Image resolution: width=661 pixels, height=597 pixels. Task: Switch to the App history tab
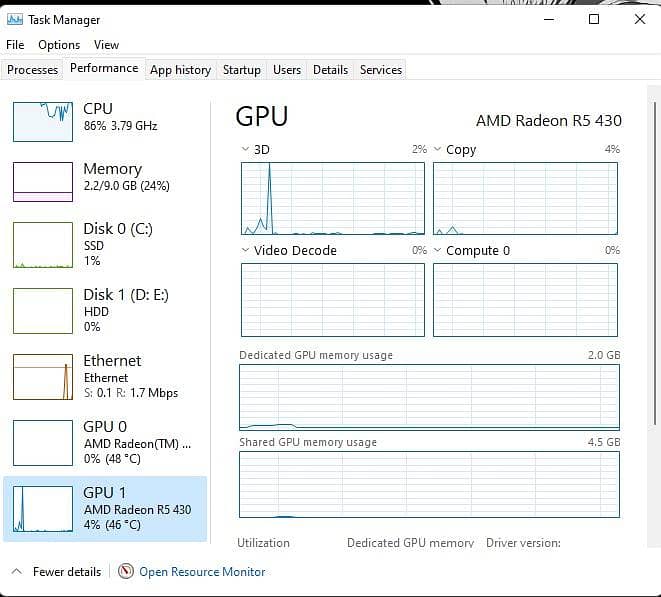(180, 70)
